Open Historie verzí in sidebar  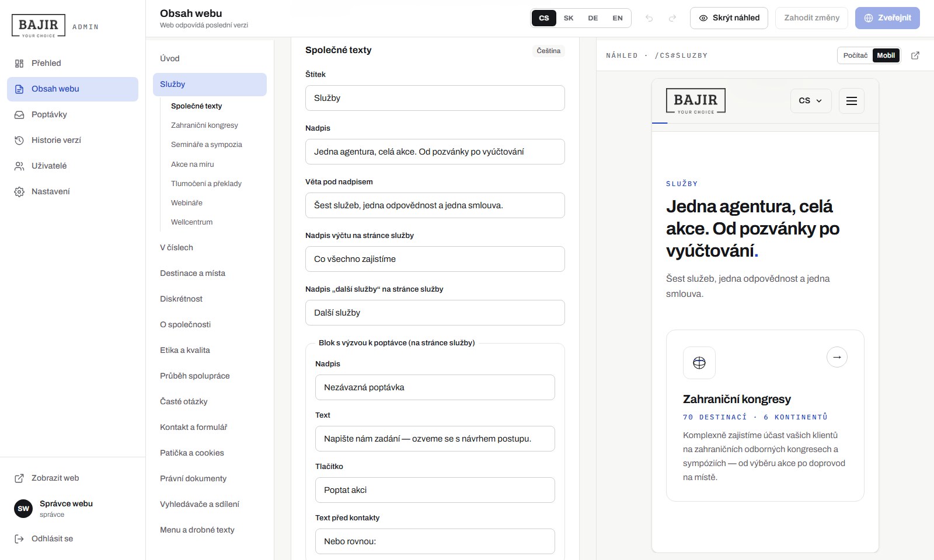(x=72, y=140)
